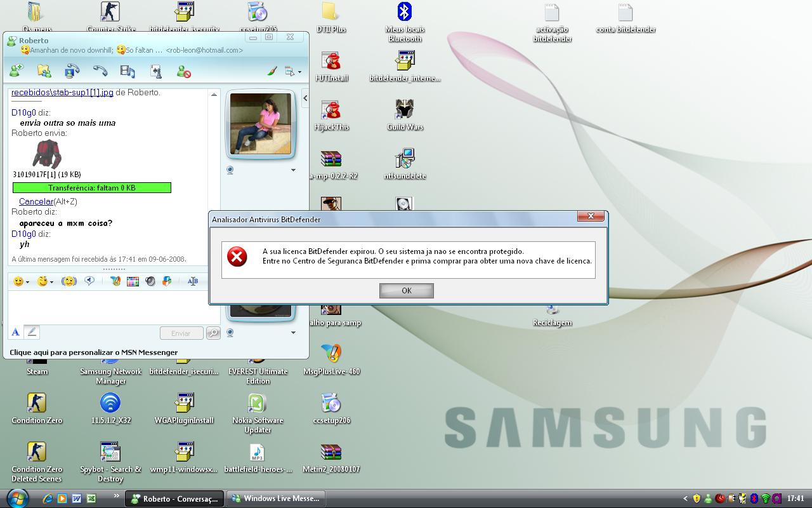Launch HJTInstall from the desktop
This screenshot has width=812, height=508.
pyautogui.click(x=331, y=66)
